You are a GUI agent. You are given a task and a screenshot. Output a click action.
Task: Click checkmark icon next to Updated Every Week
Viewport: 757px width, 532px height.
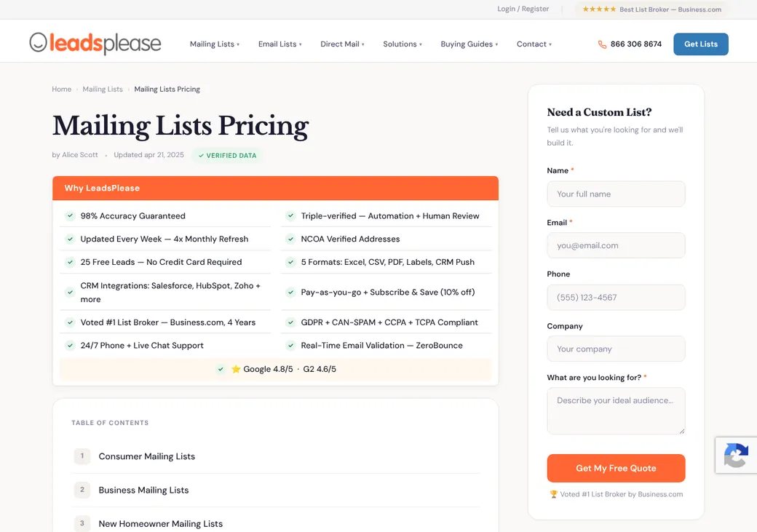coord(71,239)
